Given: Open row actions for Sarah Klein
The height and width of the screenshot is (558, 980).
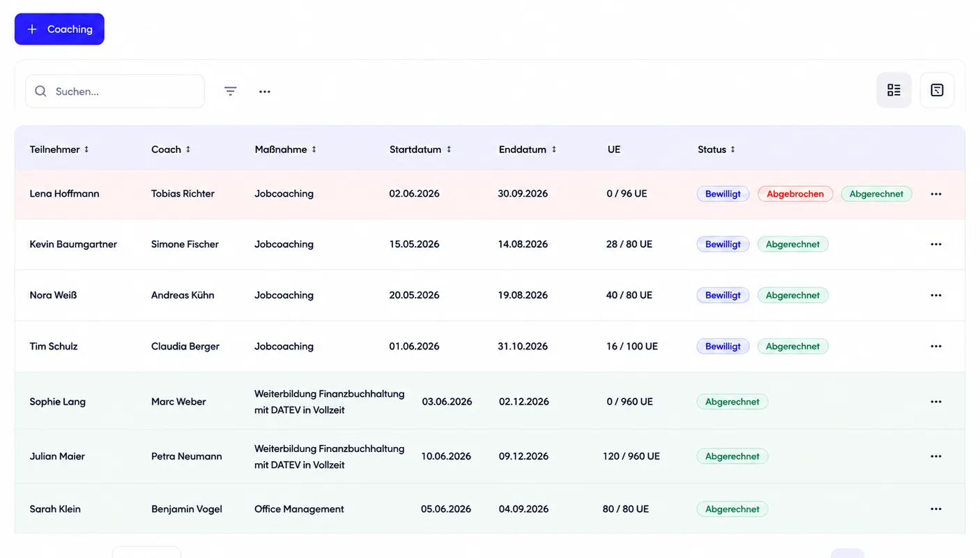Looking at the screenshot, I should (936, 509).
